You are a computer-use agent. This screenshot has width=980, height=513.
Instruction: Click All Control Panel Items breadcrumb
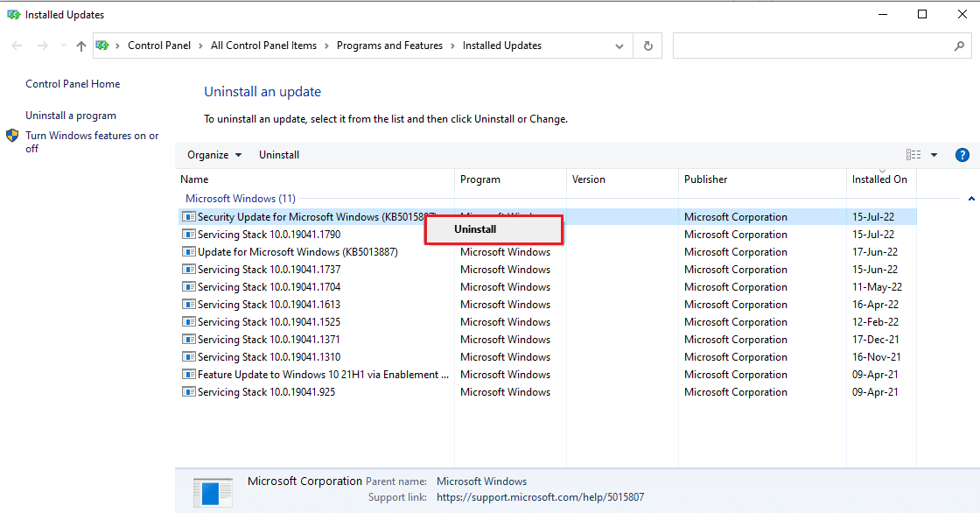tap(263, 46)
